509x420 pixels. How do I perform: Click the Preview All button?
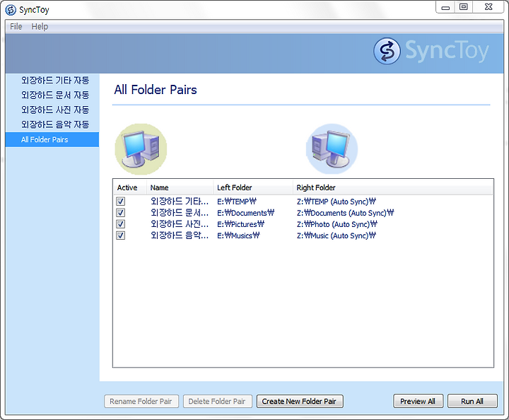(x=418, y=401)
